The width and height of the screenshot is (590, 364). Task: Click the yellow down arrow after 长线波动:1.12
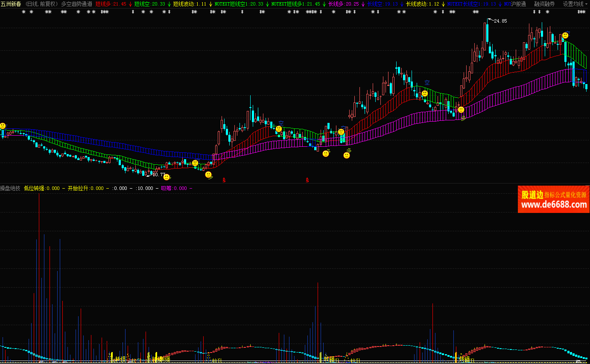click(x=443, y=4)
